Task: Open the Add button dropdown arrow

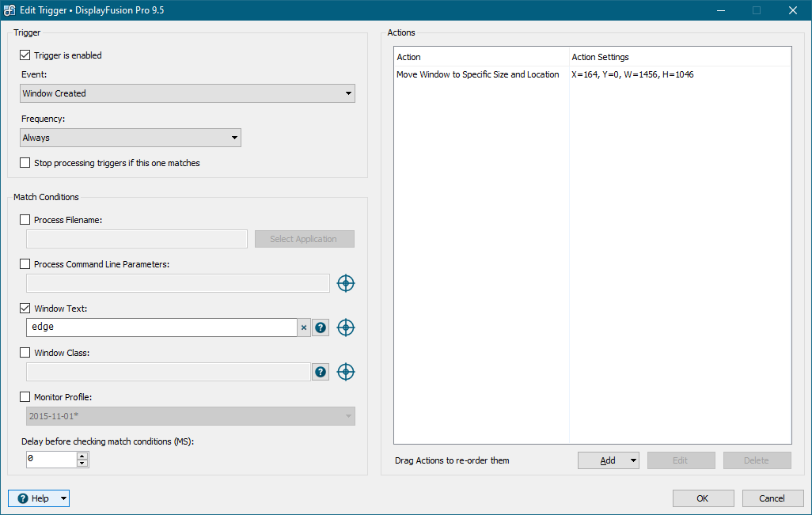Action: click(633, 460)
